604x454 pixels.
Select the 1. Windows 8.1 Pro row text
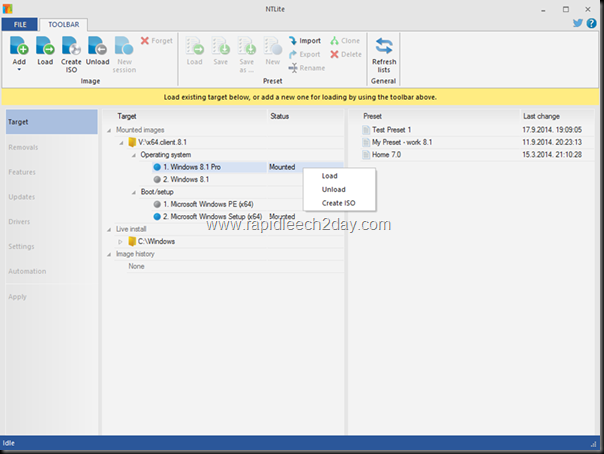191,167
